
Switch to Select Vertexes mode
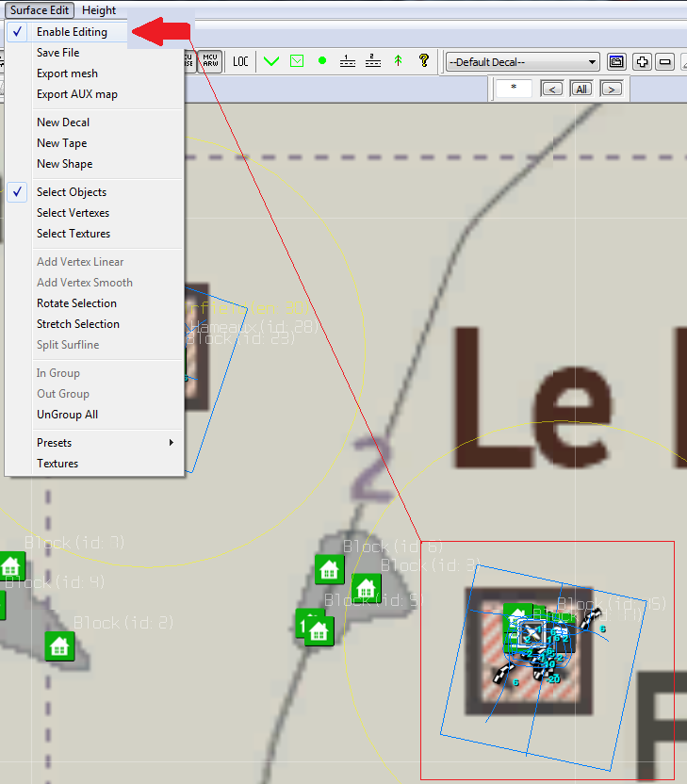(73, 213)
